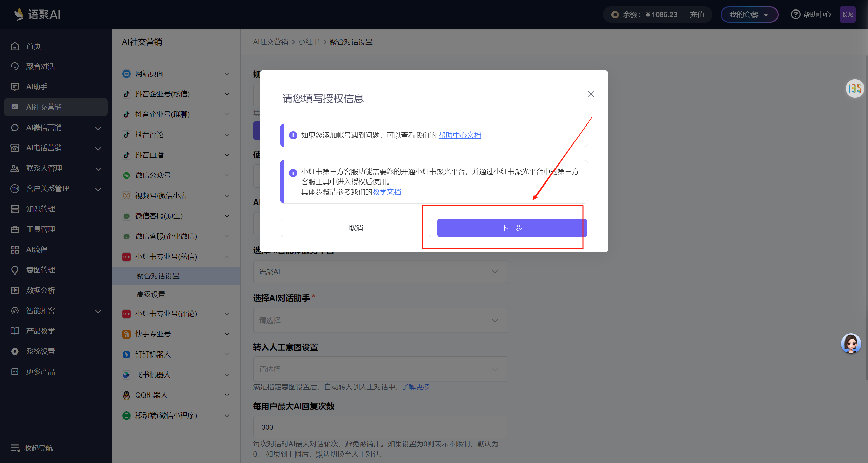This screenshot has height=463, width=868.
Task: Click the QQ机器人 penguin icon
Action: tap(126, 395)
